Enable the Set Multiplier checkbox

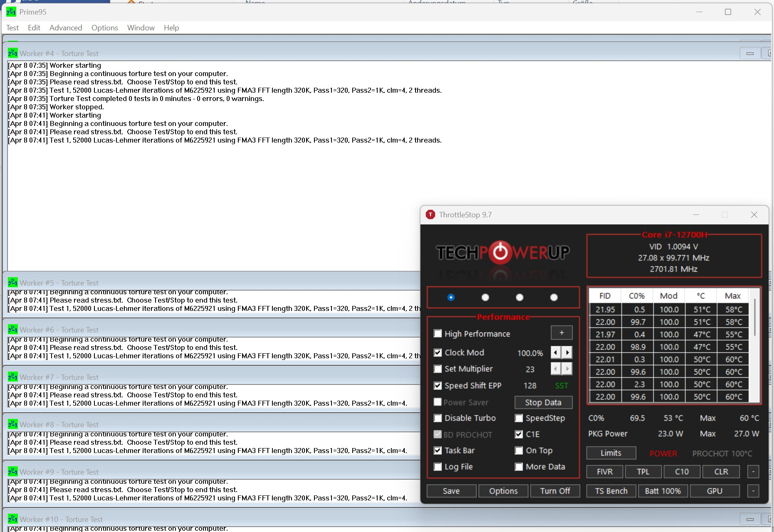tap(438, 369)
